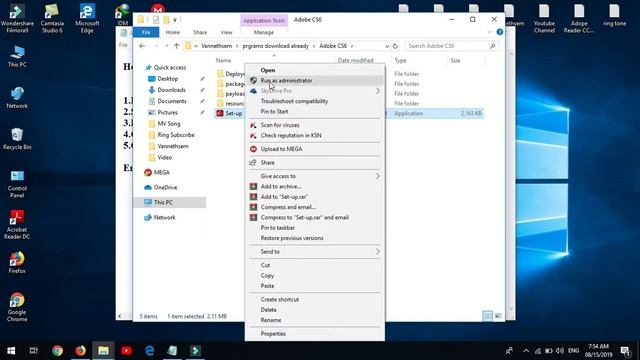Open Control Panel desktop shortcut
Viewport: 640px width, 360px height.
tap(17, 184)
